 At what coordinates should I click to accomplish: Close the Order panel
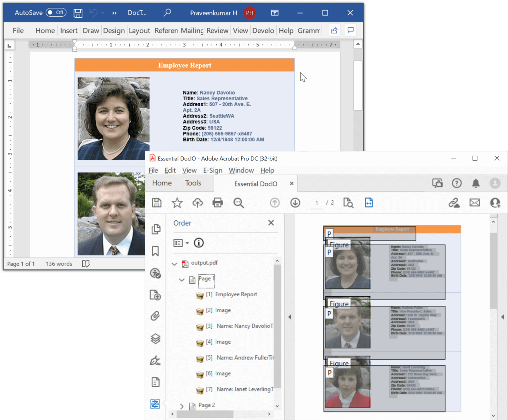(271, 223)
